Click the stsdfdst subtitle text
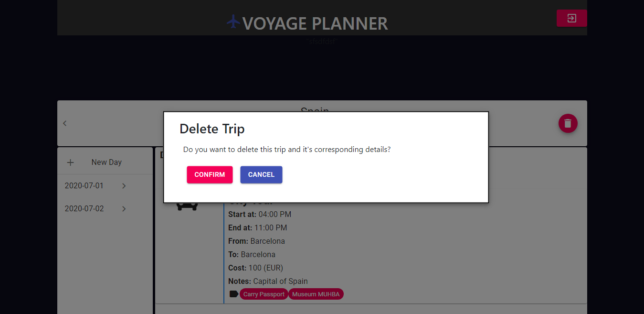Viewport: 644px width, 314px height. (322, 42)
